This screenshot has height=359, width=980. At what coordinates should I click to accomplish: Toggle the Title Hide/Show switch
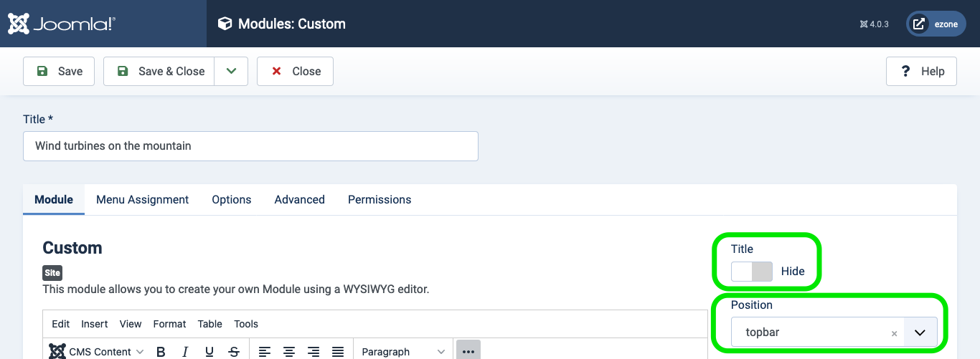pyautogui.click(x=752, y=272)
